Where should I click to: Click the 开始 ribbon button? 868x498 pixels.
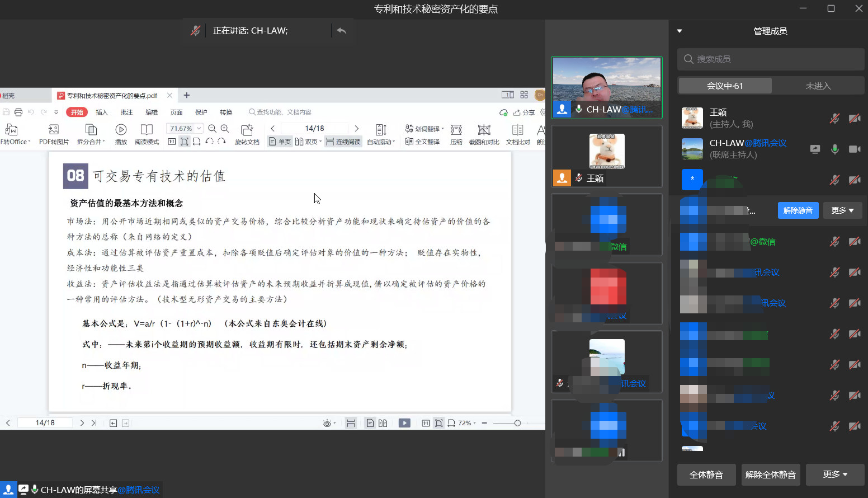pos(77,112)
